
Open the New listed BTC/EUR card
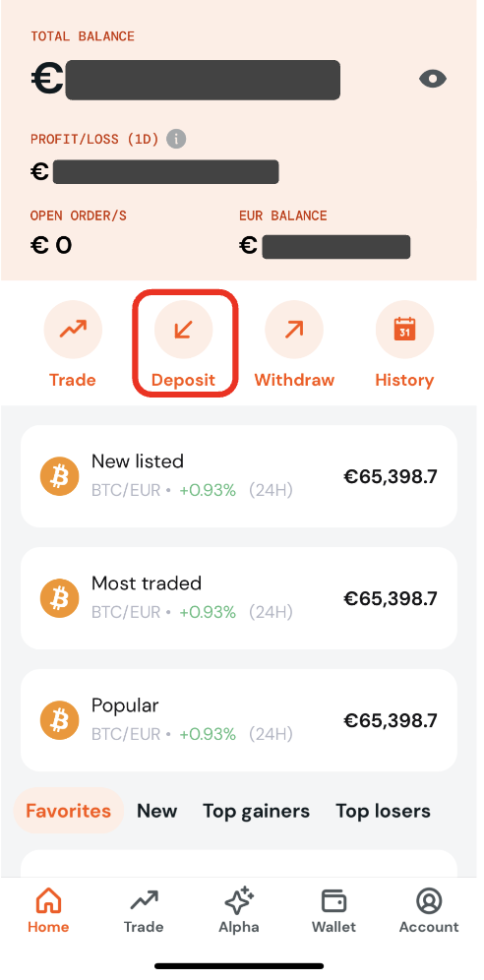pyautogui.click(x=239, y=477)
